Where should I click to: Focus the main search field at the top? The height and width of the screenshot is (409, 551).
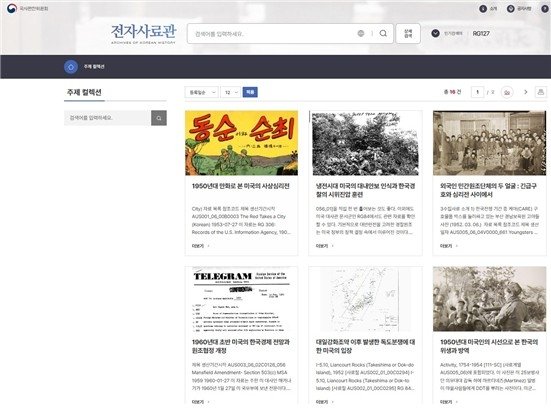(x=273, y=34)
